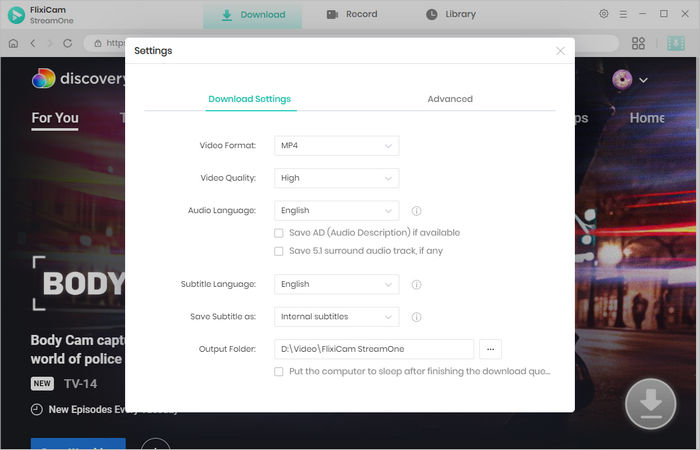Image resolution: width=700 pixels, height=450 pixels.
Task: Show info for Audio Language
Action: pos(416,211)
